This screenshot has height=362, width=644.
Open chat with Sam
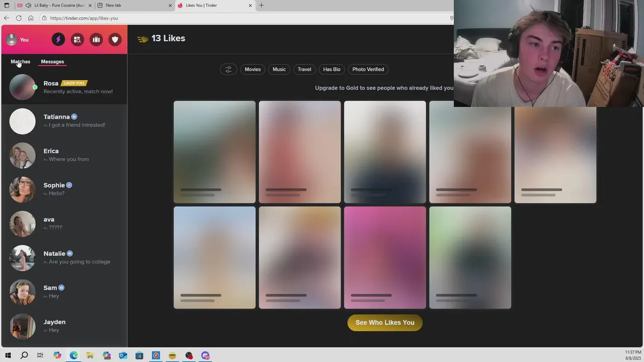point(64,292)
